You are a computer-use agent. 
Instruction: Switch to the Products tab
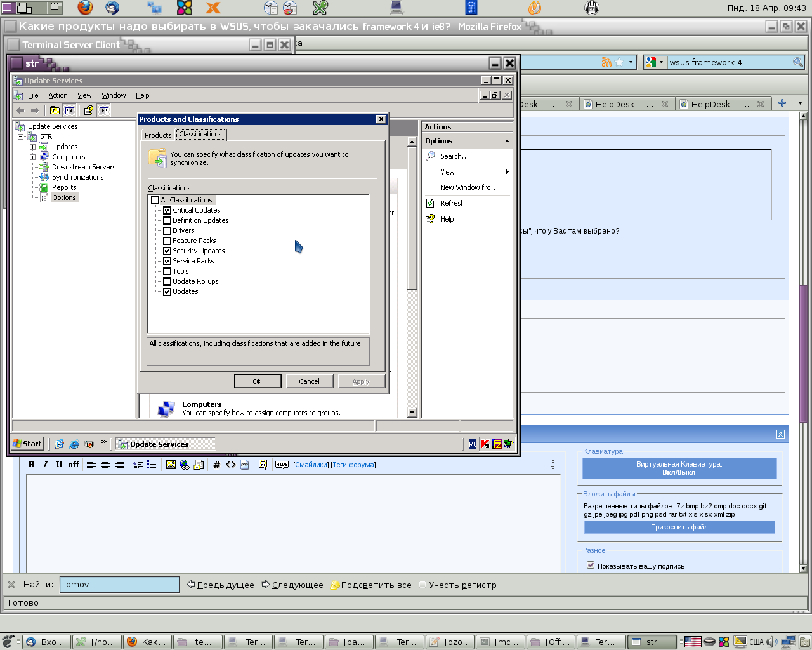pyautogui.click(x=158, y=135)
